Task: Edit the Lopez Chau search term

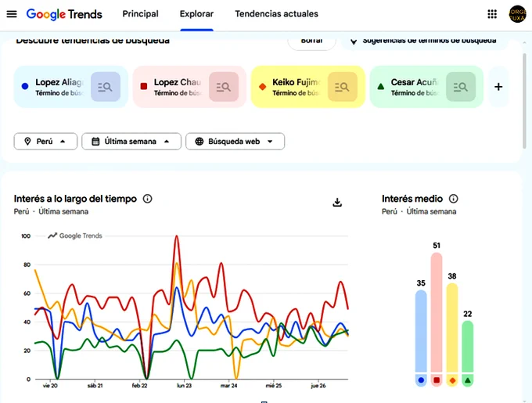Action: point(178,87)
